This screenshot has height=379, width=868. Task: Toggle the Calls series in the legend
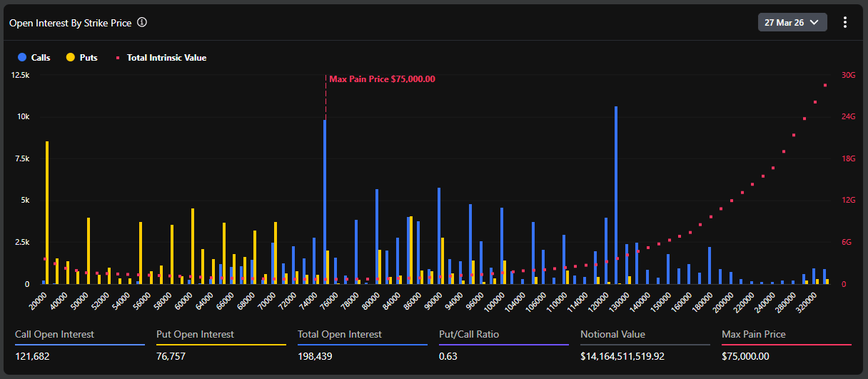click(x=34, y=57)
